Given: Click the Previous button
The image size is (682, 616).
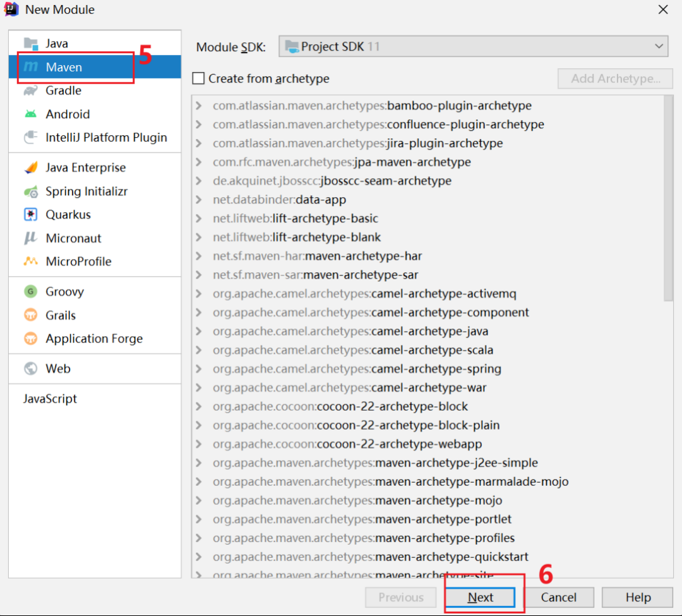Looking at the screenshot, I should click(400, 597).
